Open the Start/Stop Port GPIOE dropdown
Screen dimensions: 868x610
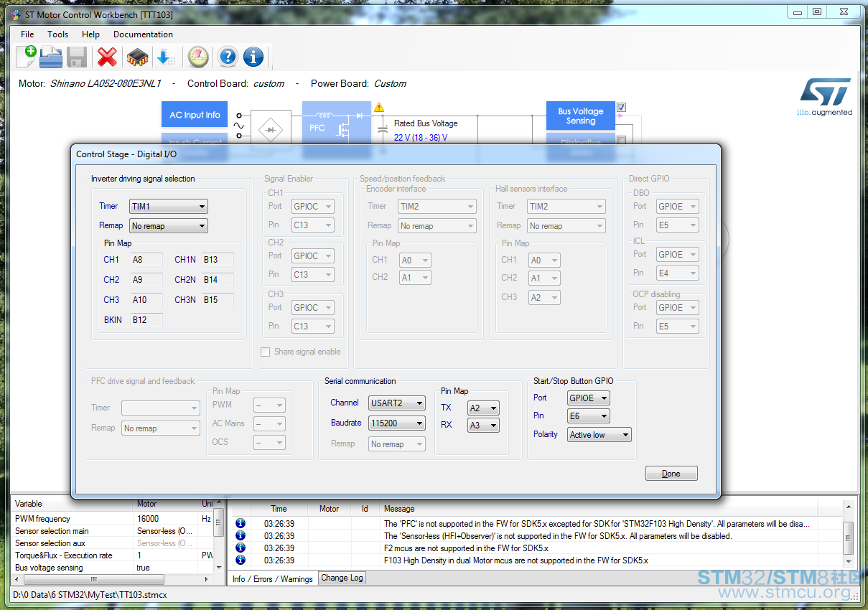pos(589,398)
